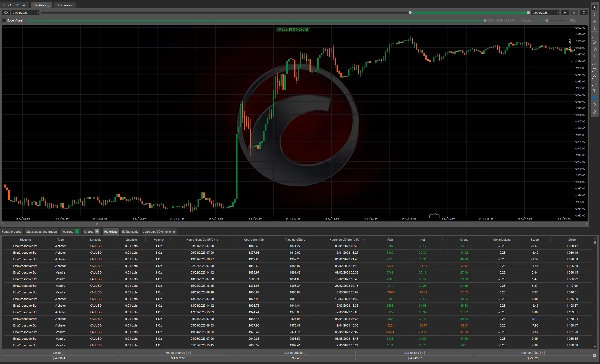Open the backtest end date dropdown

tap(546, 13)
